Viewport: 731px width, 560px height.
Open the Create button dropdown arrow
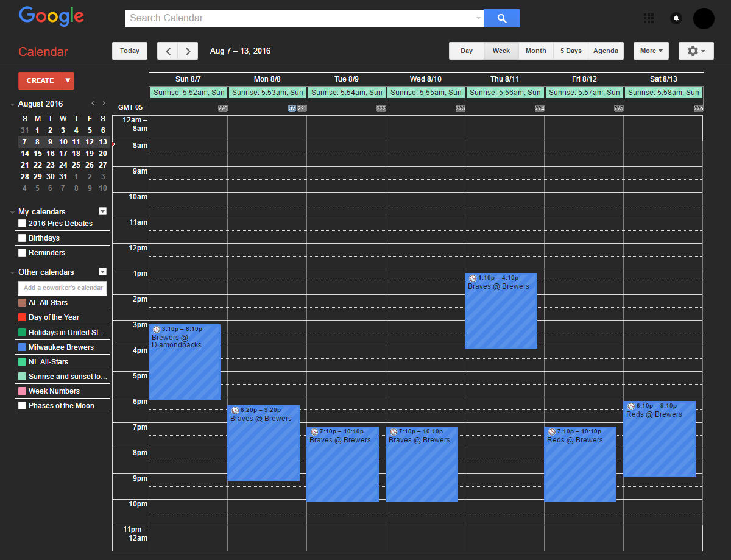click(x=68, y=80)
